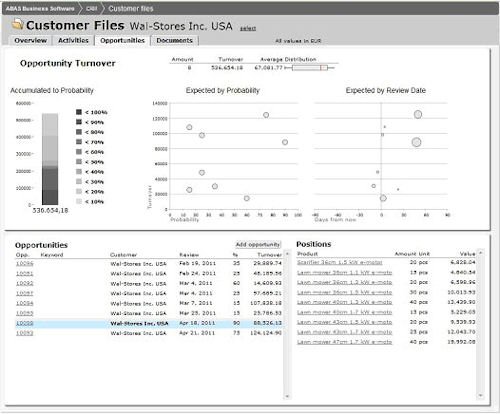Click the Positions list scroll down arrow
The image size is (500, 414).
[x=480, y=395]
